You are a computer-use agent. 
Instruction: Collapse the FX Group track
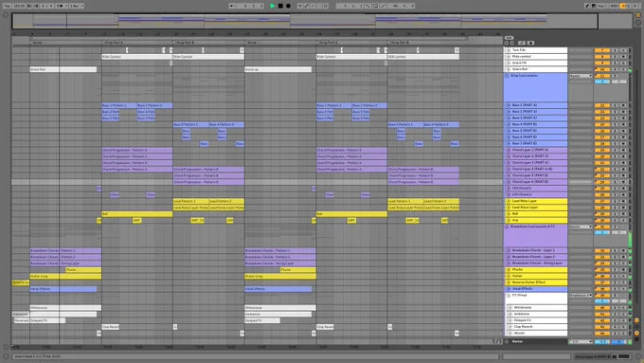[508, 295]
